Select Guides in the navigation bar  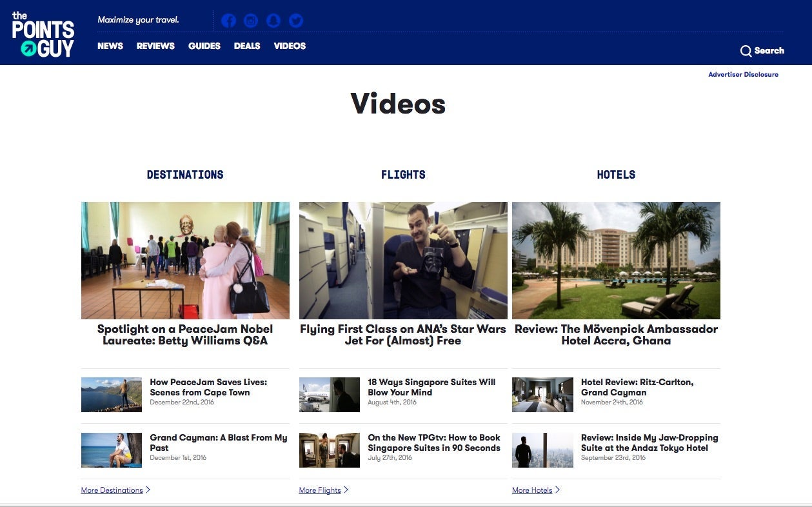point(204,46)
